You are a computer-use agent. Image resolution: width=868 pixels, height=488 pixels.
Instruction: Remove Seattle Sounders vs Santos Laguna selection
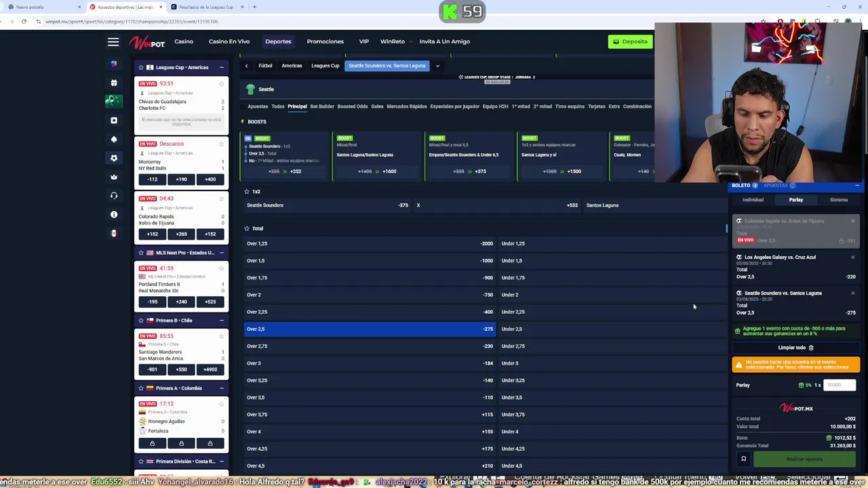852,293
